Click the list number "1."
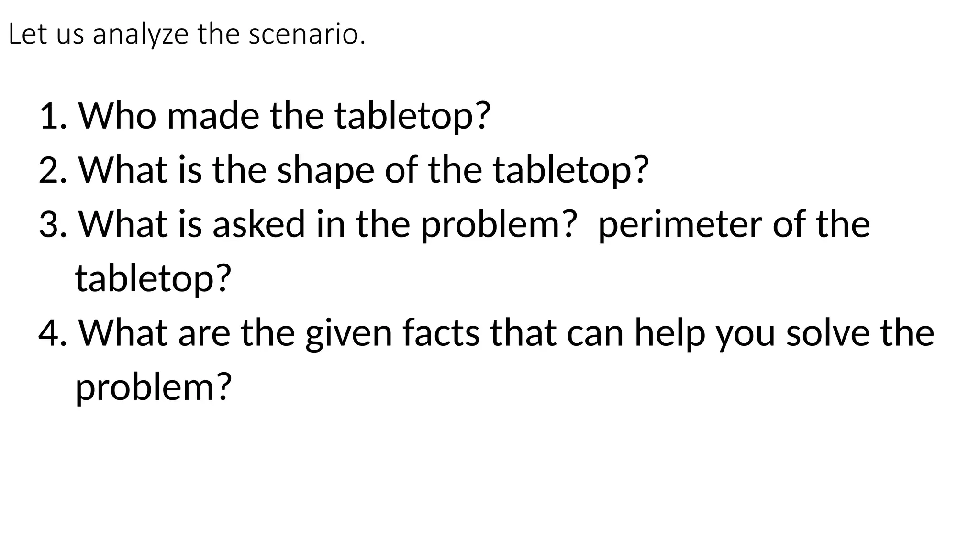The image size is (980, 551). [x=55, y=116]
